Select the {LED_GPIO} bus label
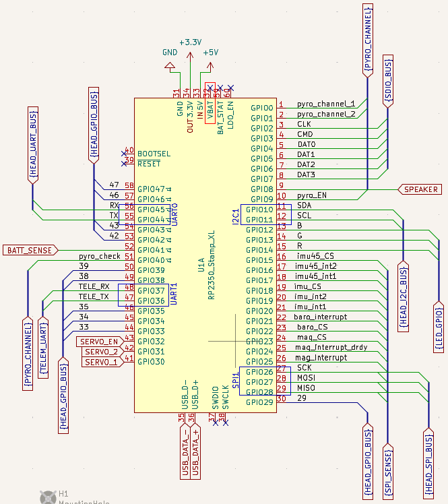Image resolution: width=448 pixels, height=504 pixels. coord(439,327)
